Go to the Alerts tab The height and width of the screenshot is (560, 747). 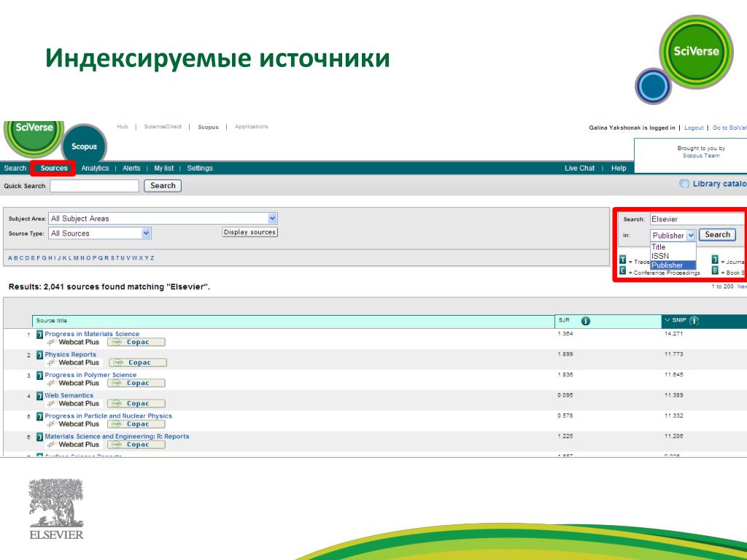(x=131, y=168)
